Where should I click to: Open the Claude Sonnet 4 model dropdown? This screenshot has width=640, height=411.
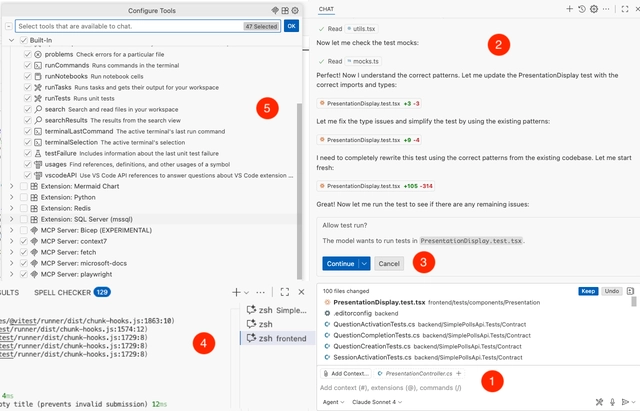coord(377,402)
